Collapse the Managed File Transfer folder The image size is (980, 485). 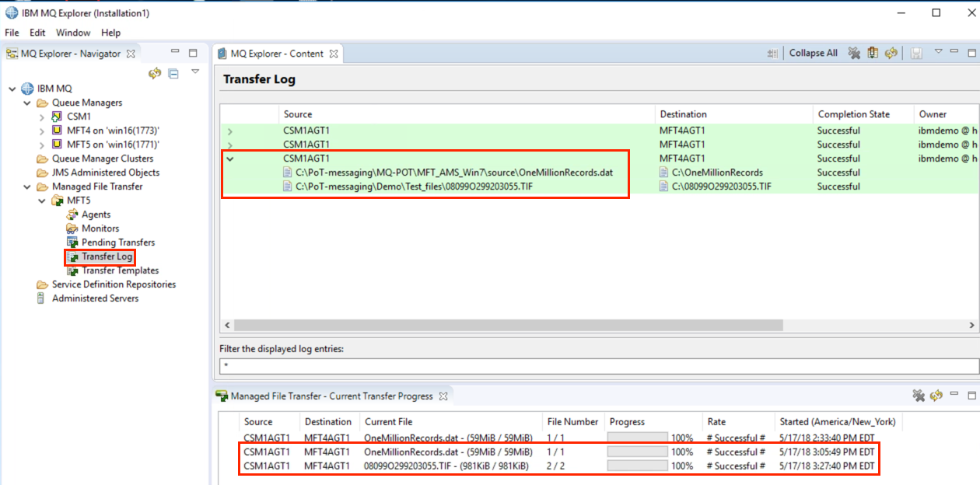[x=26, y=187]
